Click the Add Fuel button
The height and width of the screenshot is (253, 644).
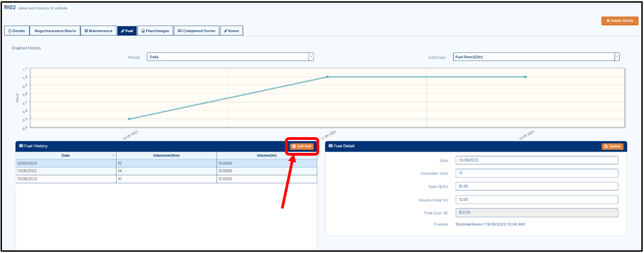click(x=302, y=147)
